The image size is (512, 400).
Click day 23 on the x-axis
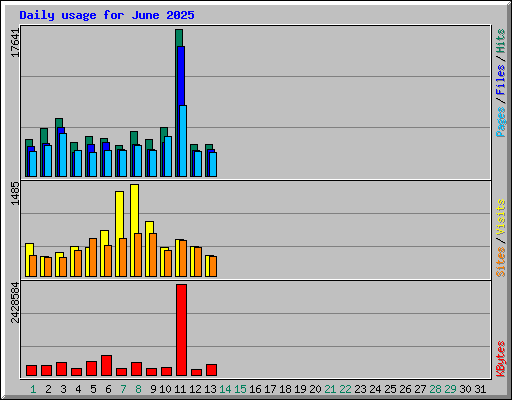pos(360,389)
